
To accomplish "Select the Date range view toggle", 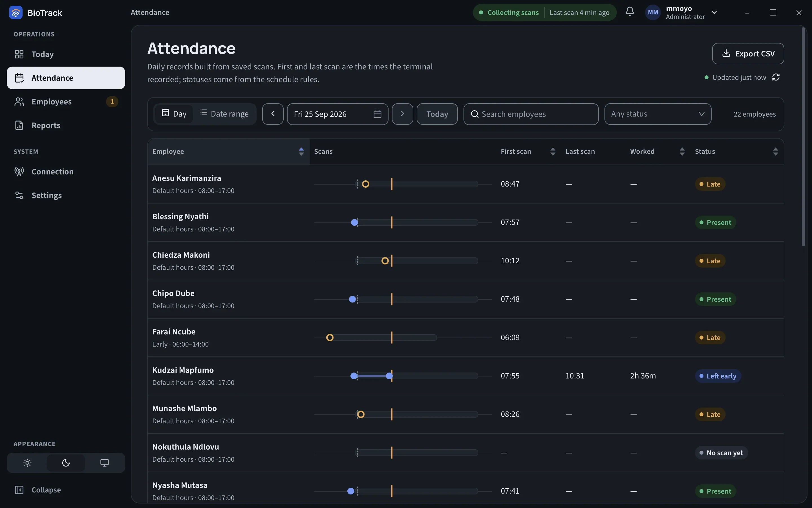I will [x=224, y=114].
